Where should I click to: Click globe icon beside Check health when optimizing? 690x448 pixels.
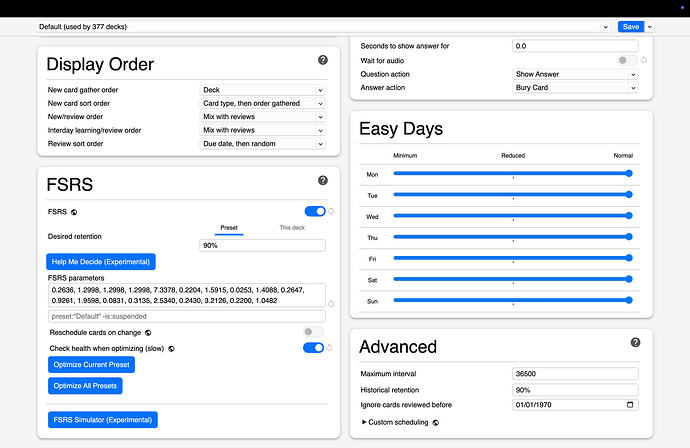click(x=172, y=349)
